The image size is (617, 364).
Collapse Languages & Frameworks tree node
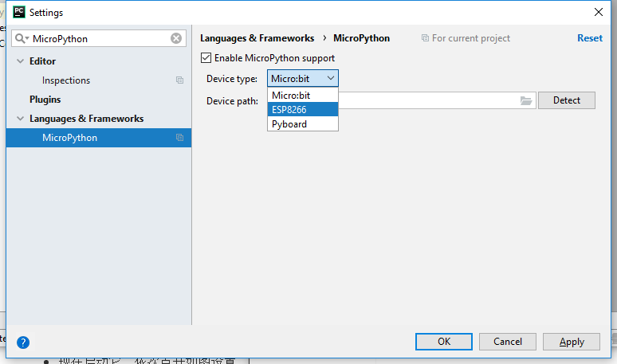pyautogui.click(x=21, y=119)
